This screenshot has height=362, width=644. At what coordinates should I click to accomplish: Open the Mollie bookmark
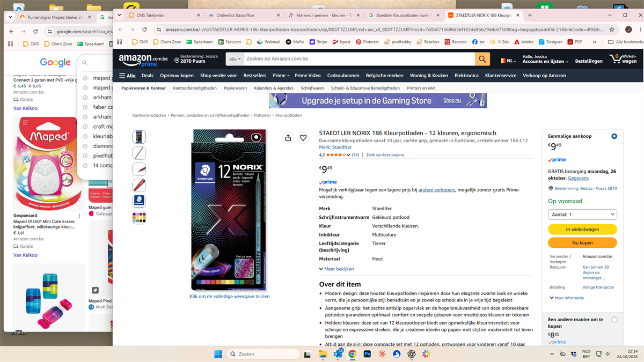[295, 42]
